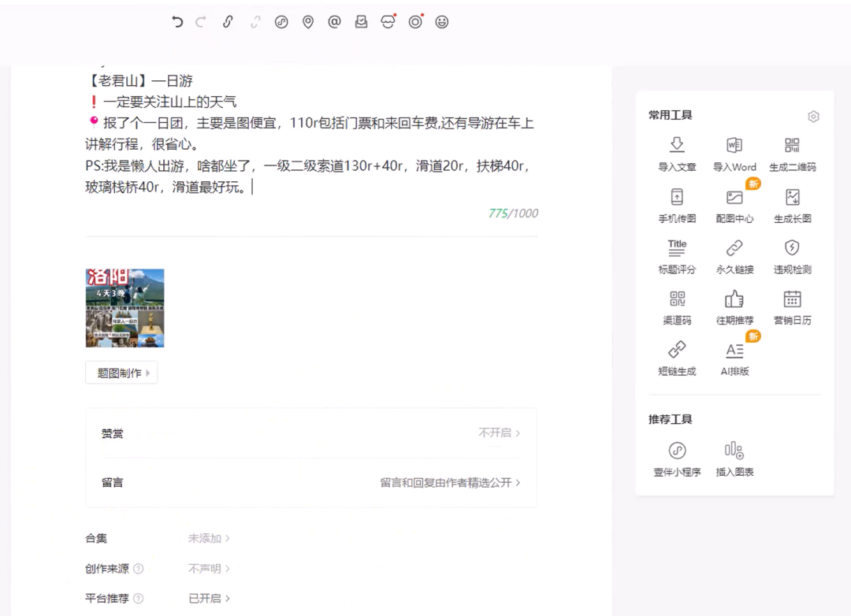Open 营销日历 calendar tool
851x616 pixels.
coord(793,308)
